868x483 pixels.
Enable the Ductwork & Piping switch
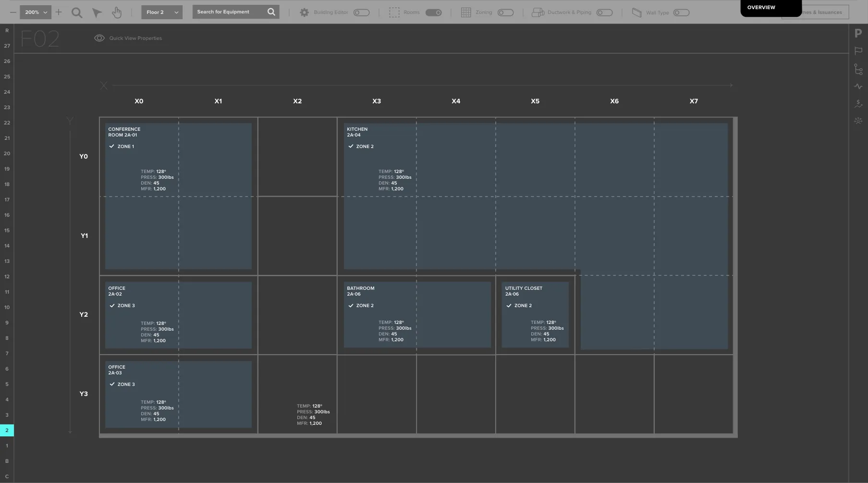click(604, 12)
